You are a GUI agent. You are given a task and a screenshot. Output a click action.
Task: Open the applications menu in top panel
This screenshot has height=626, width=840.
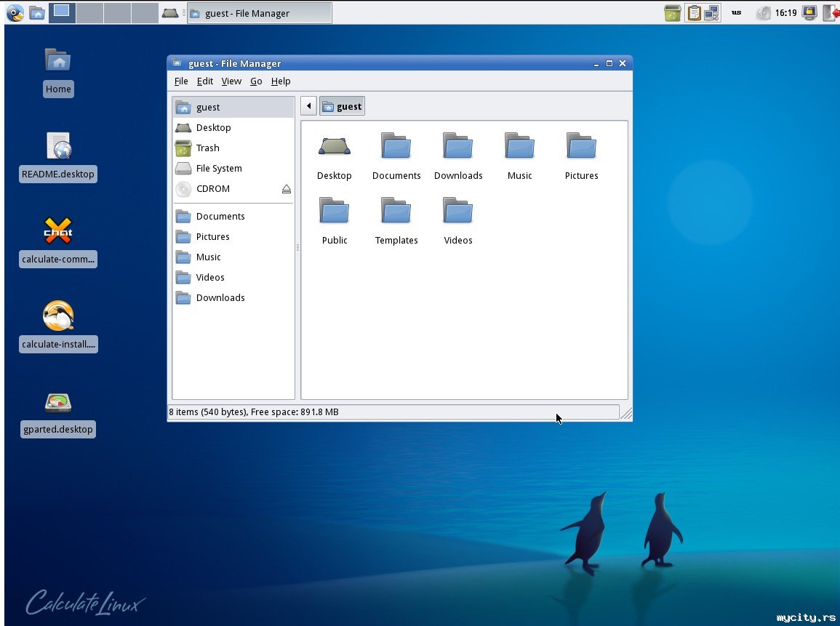15,12
